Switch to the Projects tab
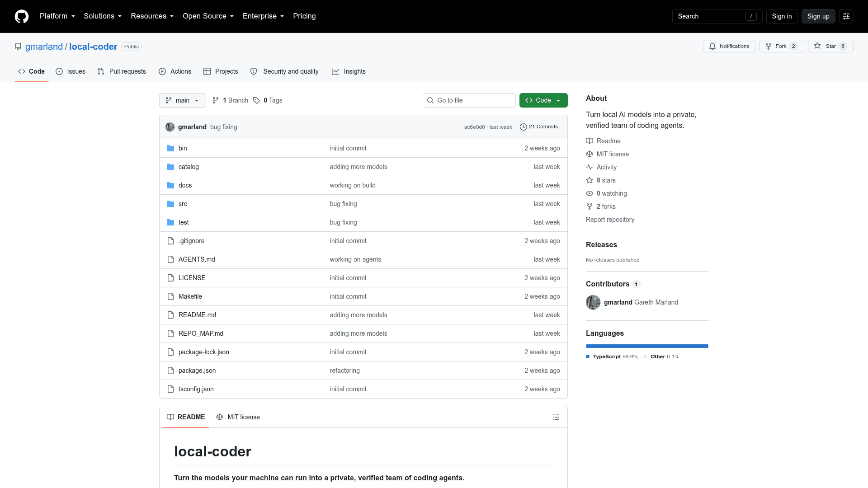The width and height of the screenshot is (868, 488). [221, 71]
